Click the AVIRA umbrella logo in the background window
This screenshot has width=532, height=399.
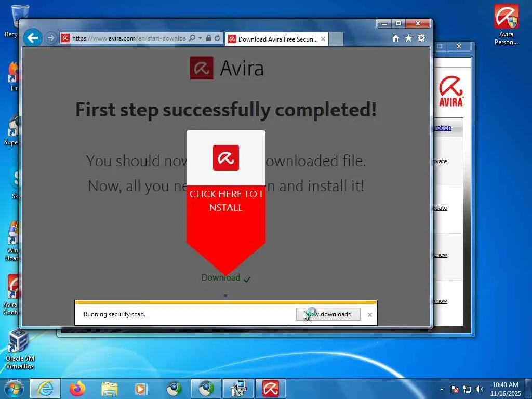point(451,91)
